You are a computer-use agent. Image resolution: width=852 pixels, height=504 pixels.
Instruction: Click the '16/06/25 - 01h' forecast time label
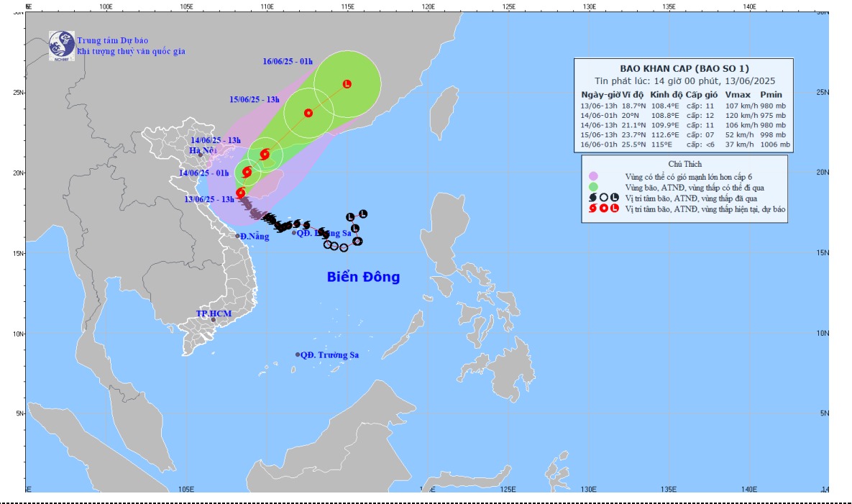(x=288, y=62)
